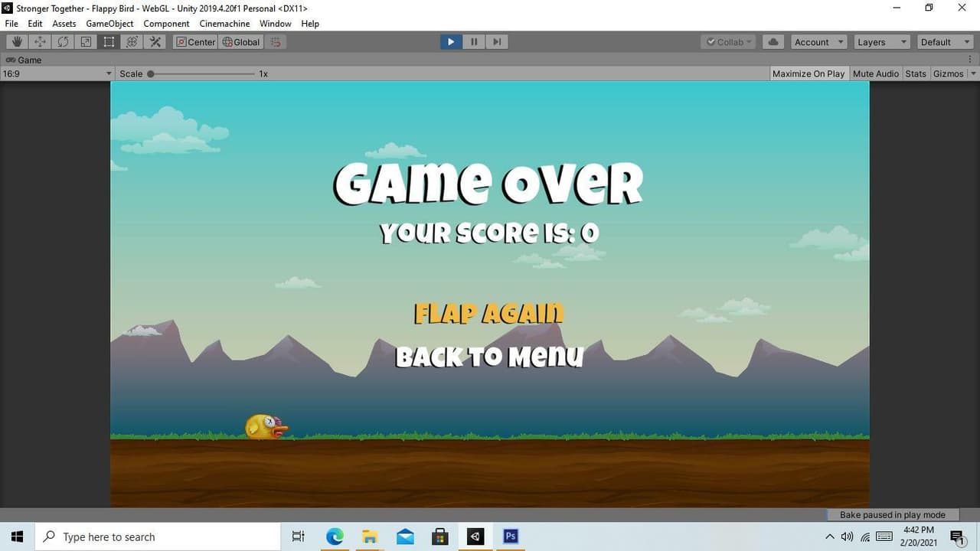Switch to Photoshop on the taskbar
Image resolution: width=980 pixels, height=551 pixels.
[x=511, y=536]
